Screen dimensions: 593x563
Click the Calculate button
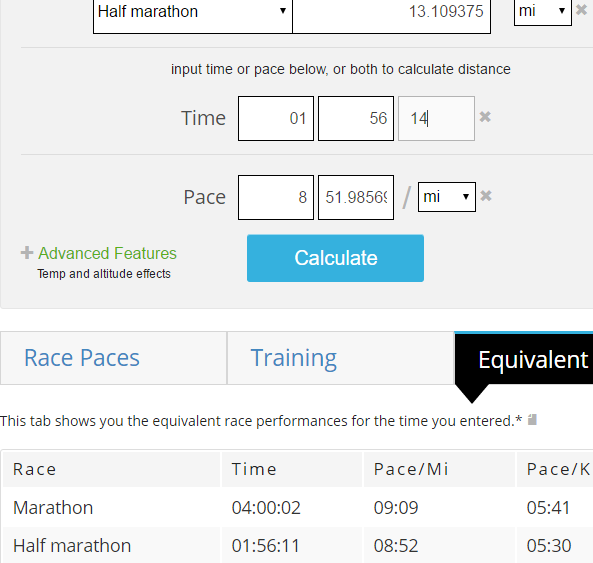335,258
